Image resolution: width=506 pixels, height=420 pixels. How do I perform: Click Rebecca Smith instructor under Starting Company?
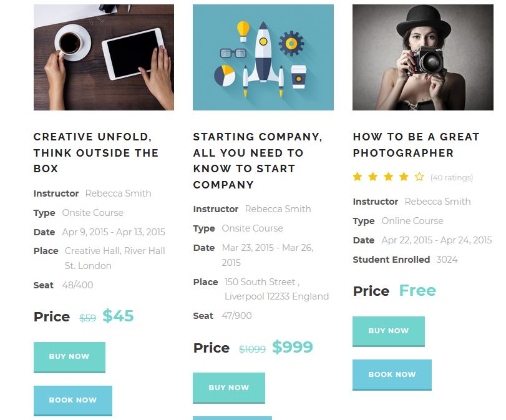pos(278,209)
